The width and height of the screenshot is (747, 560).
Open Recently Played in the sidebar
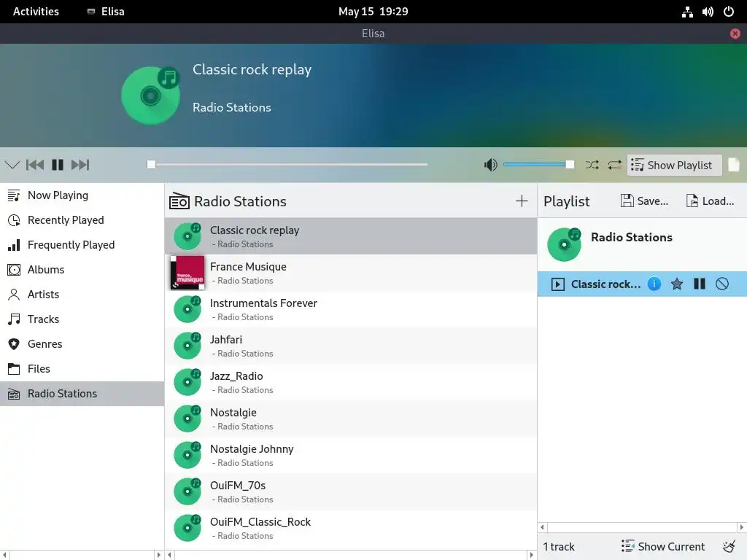coord(82,220)
